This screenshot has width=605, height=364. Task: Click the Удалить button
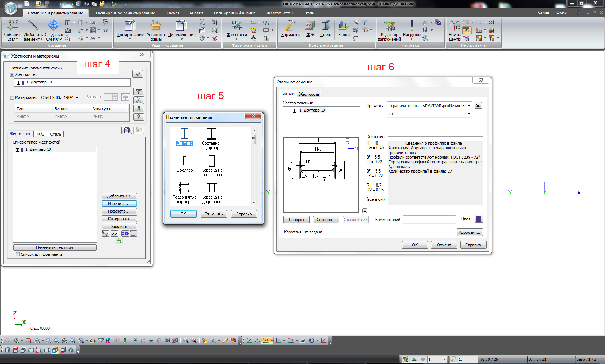[x=119, y=226]
